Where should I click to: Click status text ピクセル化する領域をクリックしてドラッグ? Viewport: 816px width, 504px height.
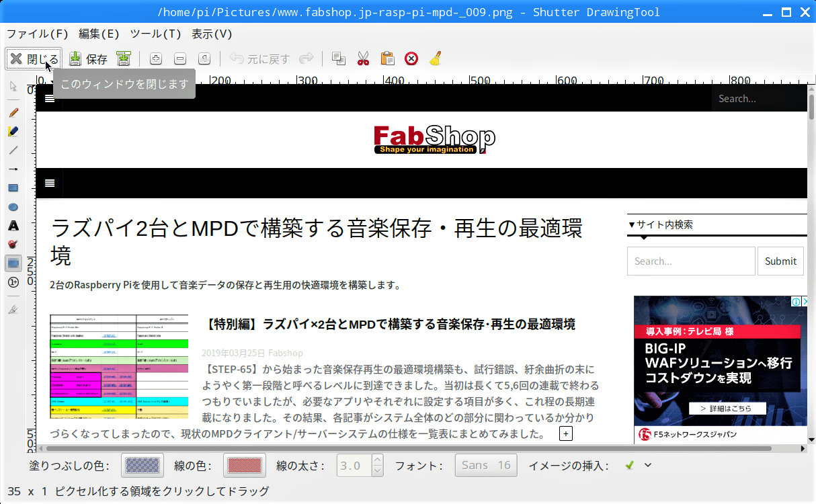point(162,491)
